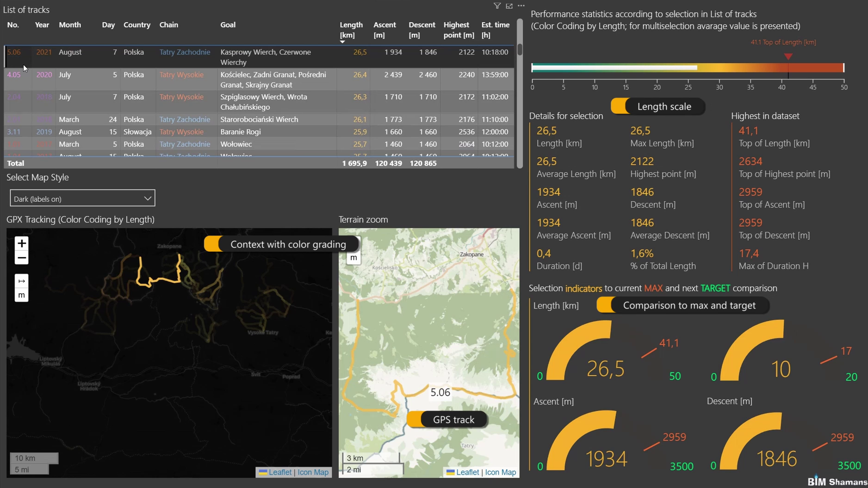This screenshot has width=868, height=488.
Task: Open the filter icon above List of tracks
Action: pos(497,6)
